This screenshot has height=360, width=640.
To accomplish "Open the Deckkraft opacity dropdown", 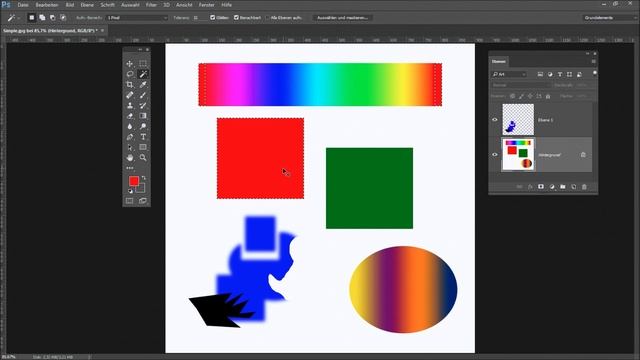I will tap(584, 85).
